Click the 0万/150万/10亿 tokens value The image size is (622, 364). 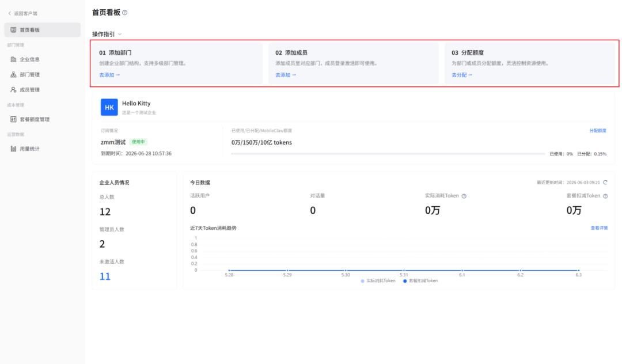261,143
